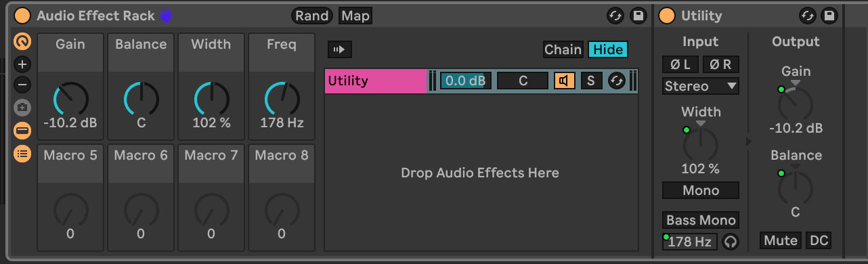Toggle the Utility chain speaker activator
Screen dimensions: 868x264
click(x=565, y=81)
